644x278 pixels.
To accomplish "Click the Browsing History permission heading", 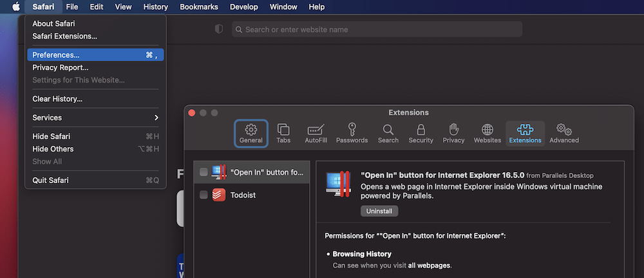I will coord(362,253).
